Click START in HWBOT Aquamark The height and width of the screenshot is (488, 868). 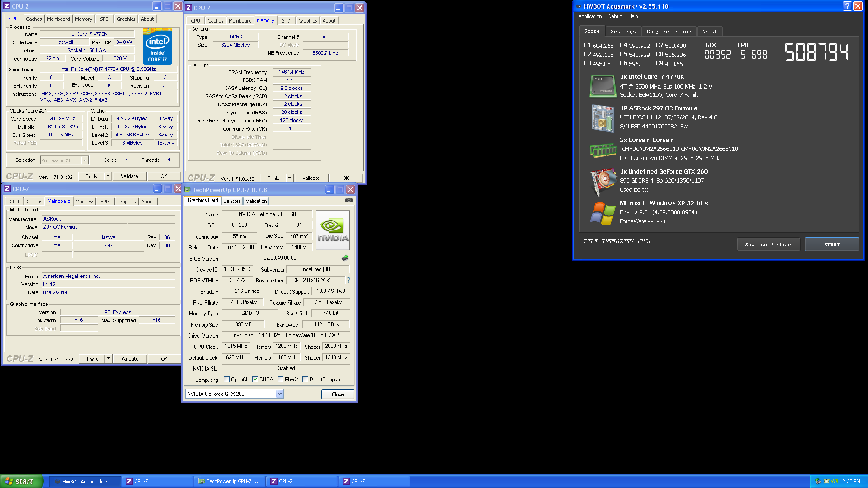pos(832,244)
